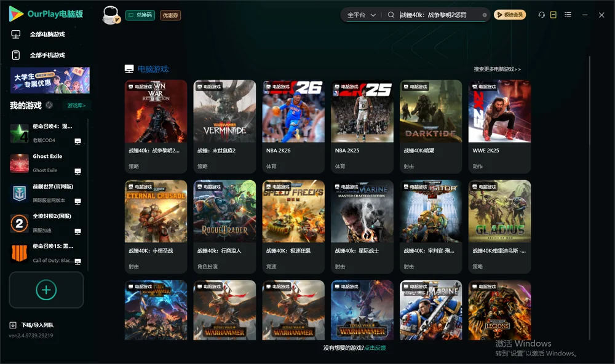
Task: Open the Speed Freeks 极速狂飙 card
Action: [293, 226]
